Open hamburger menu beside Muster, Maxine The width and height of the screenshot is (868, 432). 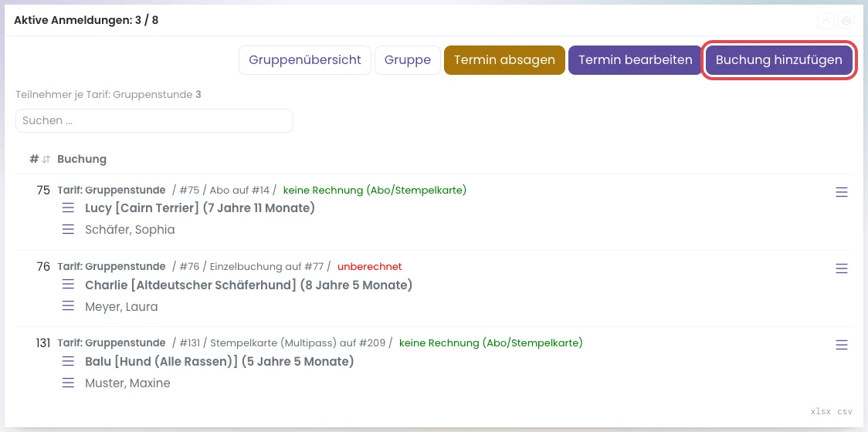pyautogui.click(x=68, y=382)
